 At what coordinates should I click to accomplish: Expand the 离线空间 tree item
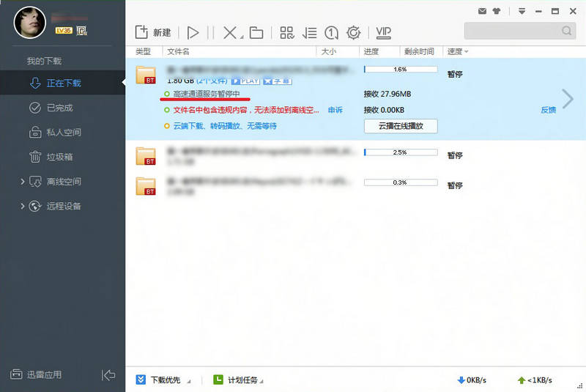tap(23, 182)
